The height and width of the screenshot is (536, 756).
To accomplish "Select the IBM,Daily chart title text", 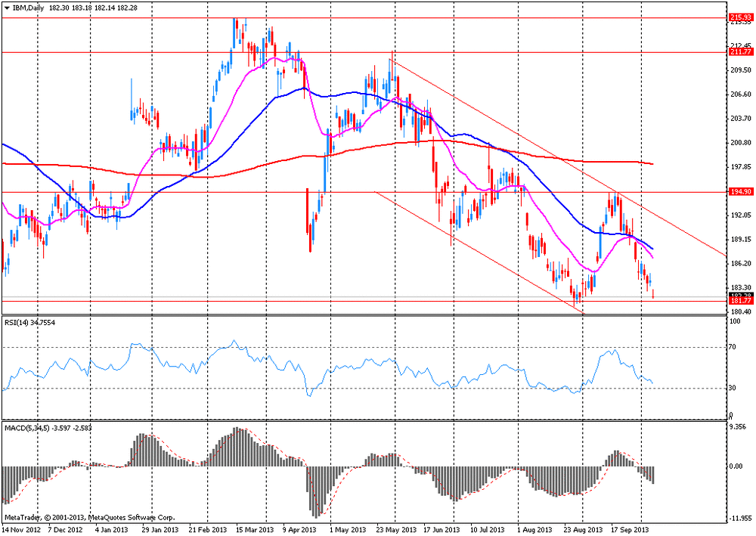I will pyautogui.click(x=27, y=8).
